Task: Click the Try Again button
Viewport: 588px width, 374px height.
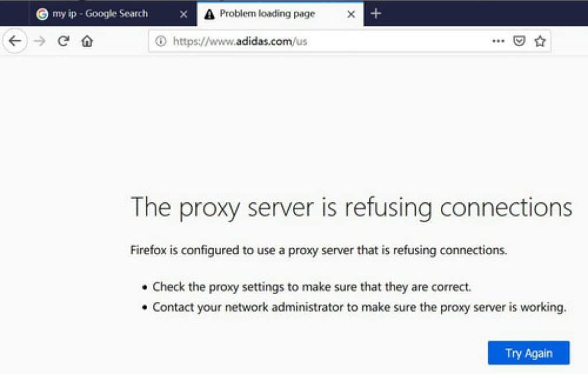Action: (x=529, y=353)
